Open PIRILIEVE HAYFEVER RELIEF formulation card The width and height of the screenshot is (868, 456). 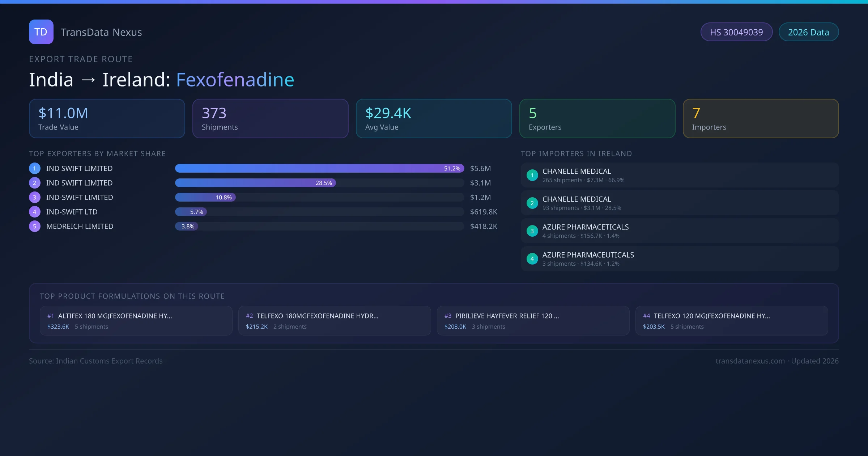[x=533, y=321]
